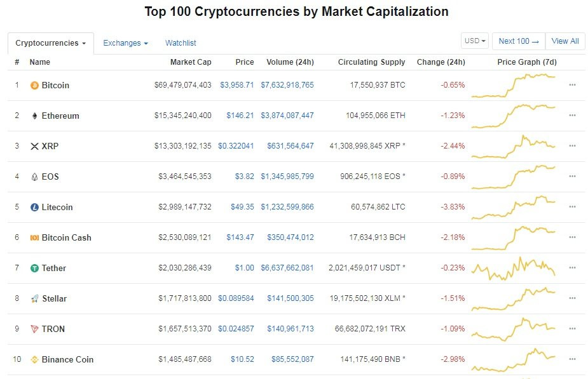This screenshot has width=588, height=379.
Task: Click the Tether logo icon
Action: tap(34, 269)
